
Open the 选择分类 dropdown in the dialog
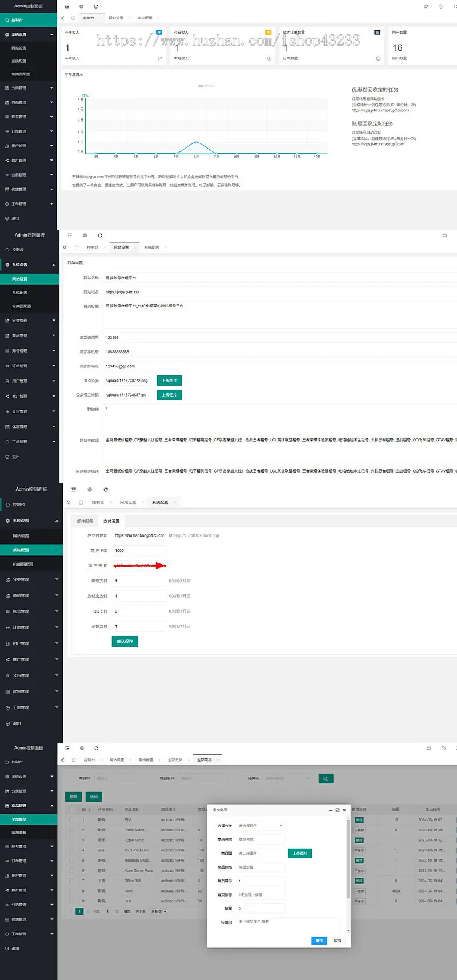(260, 826)
